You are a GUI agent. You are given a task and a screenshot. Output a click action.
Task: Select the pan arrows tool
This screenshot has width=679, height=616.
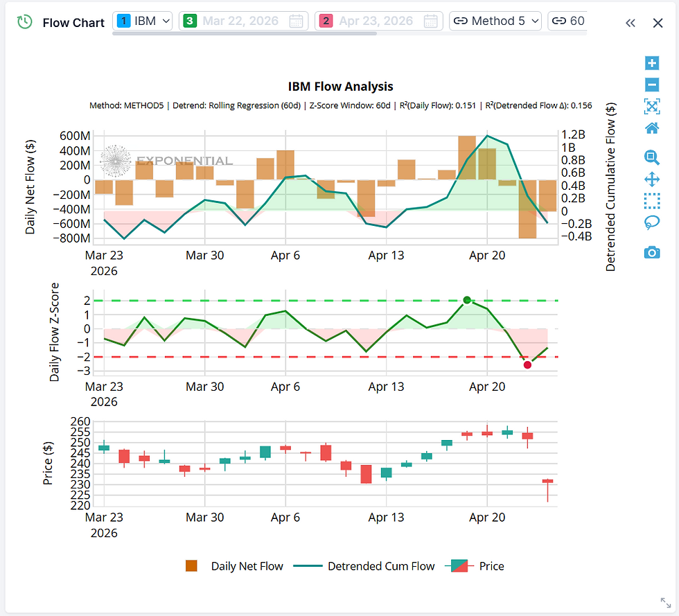(x=652, y=179)
